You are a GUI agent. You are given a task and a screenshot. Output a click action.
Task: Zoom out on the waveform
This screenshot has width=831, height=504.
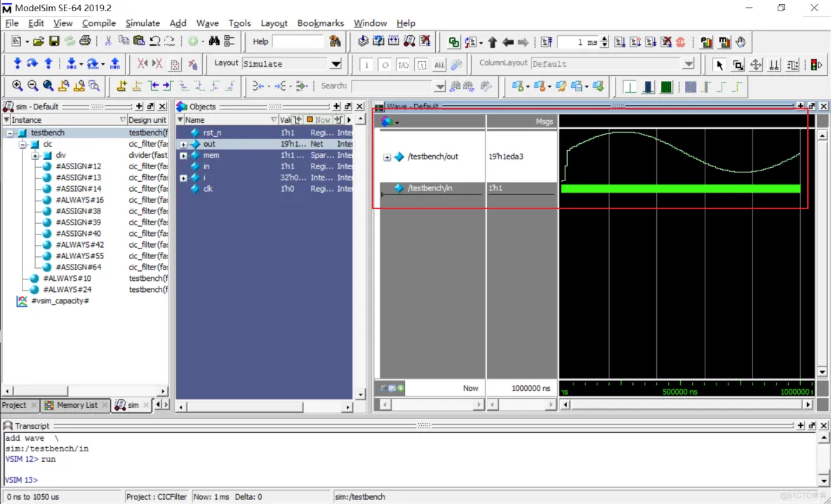33,86
